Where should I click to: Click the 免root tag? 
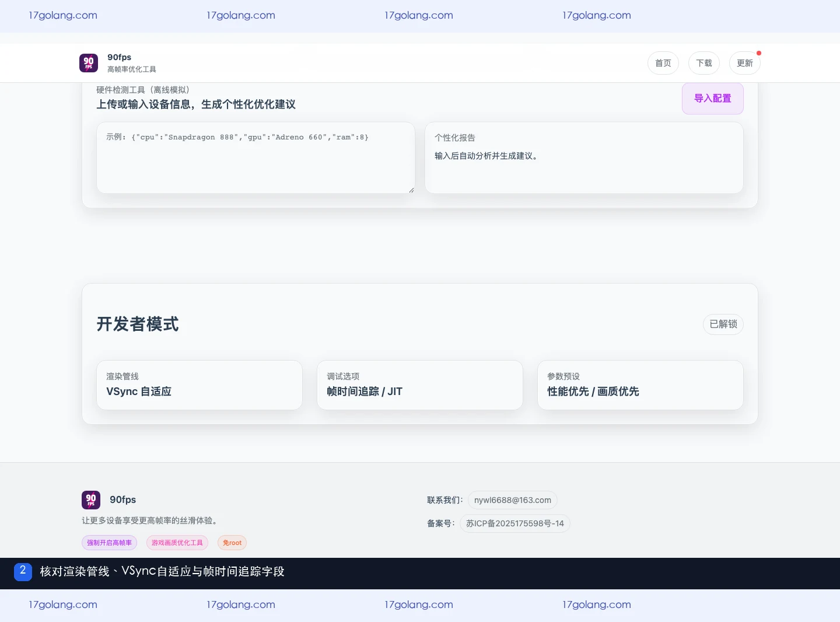click(x=232, y=543)
